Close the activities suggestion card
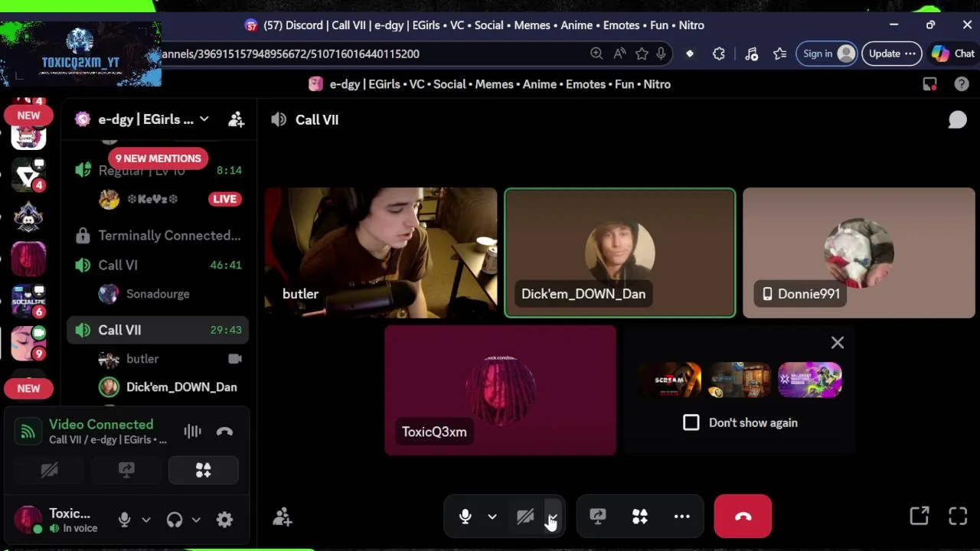980x551 pixels. tap(838, 343)
